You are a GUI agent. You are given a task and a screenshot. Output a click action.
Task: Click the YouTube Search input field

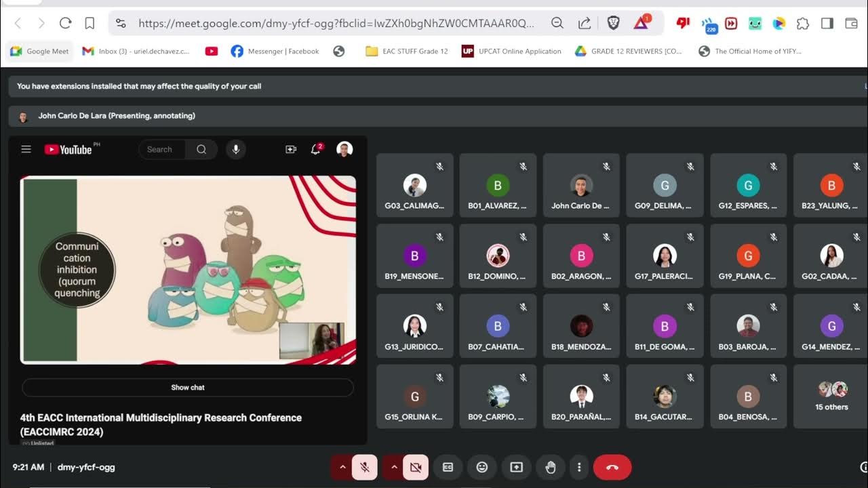tap(163, 149)
